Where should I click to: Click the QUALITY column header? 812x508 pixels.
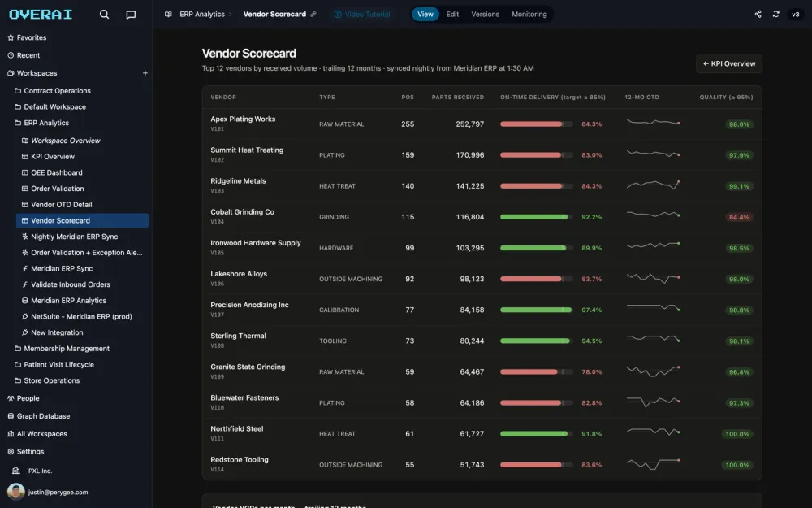pos(726,98)
